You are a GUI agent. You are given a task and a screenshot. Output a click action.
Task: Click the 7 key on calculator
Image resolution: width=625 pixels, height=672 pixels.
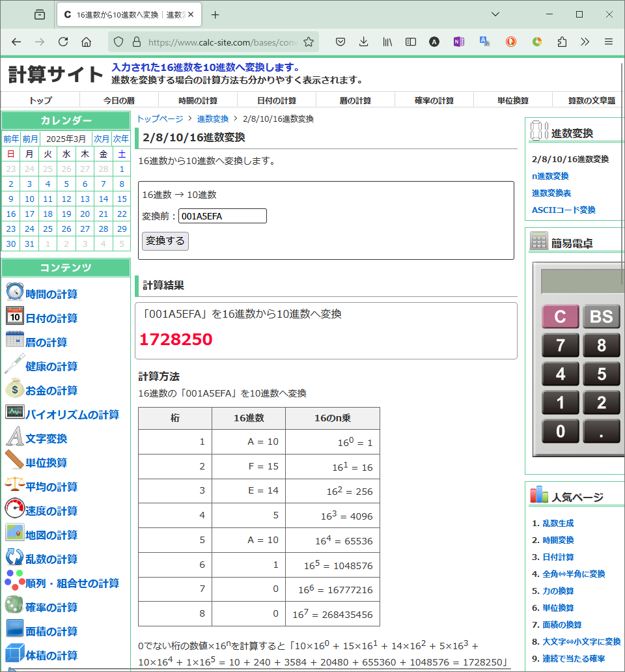[x=561, y=345]
